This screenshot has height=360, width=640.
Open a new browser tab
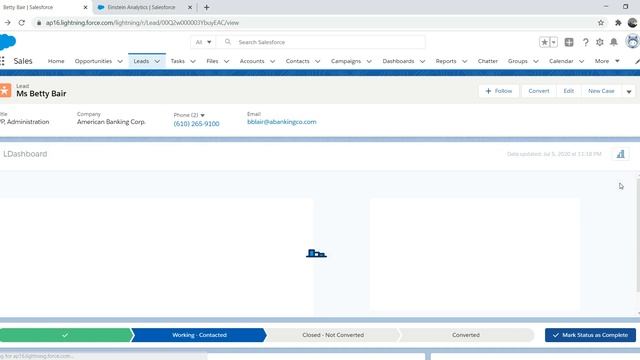207,7
